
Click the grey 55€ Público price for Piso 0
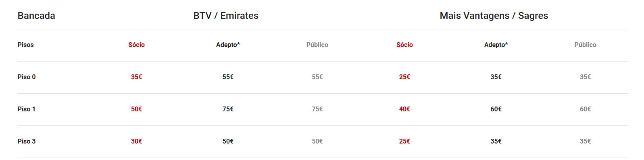(317, 77)
